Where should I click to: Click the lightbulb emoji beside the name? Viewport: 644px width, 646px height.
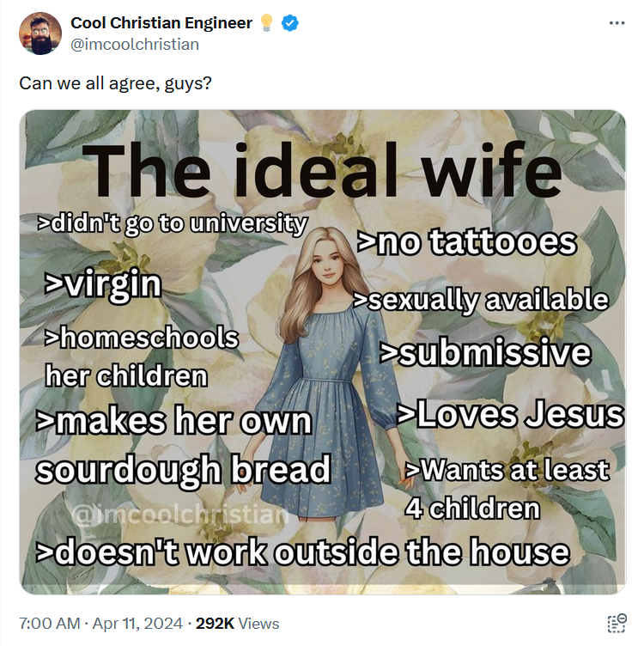[266, 23]
